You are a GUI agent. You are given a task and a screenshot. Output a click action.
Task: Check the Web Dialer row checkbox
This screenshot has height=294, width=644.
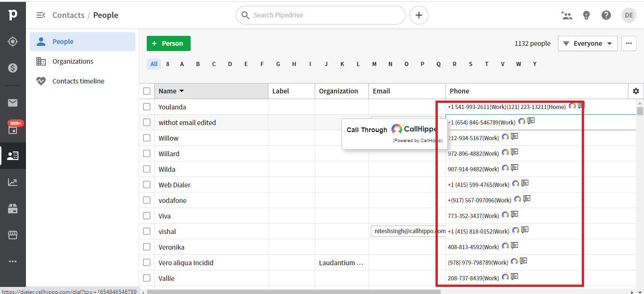(147, 185)
